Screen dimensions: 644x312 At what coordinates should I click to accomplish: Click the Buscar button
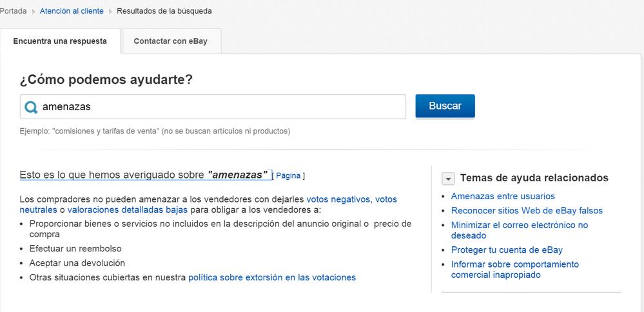(445, 106)
